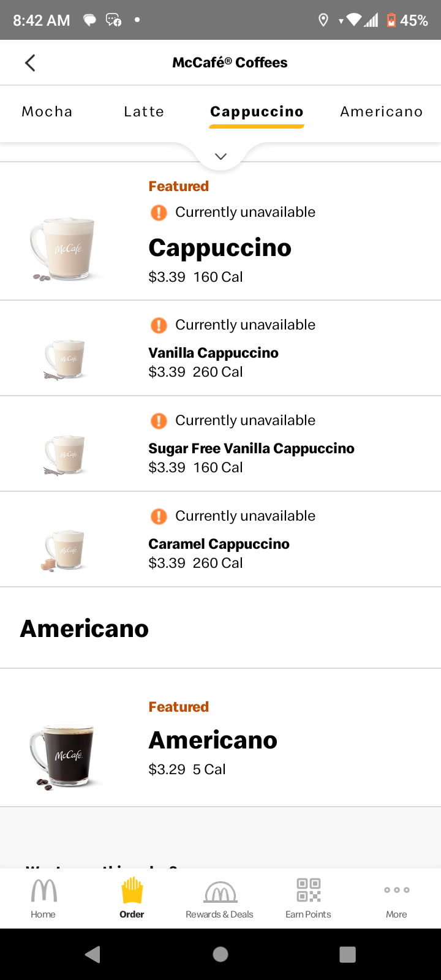Switch to the Latte tab
The width and height of the screenshot is (441, 980).
[x=144, y=111]
